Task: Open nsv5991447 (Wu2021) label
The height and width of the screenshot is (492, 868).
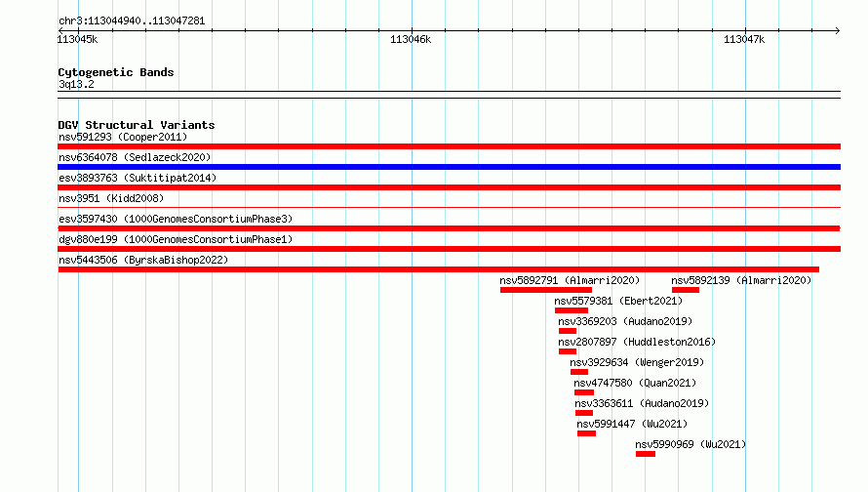Action: click(632, 424)
